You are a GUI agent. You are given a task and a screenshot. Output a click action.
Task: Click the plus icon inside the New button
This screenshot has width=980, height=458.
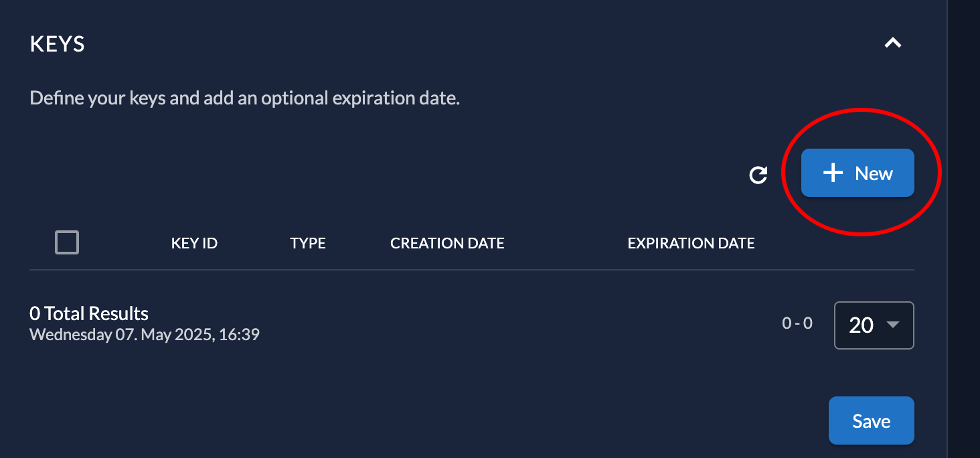[x=832, y=173]
